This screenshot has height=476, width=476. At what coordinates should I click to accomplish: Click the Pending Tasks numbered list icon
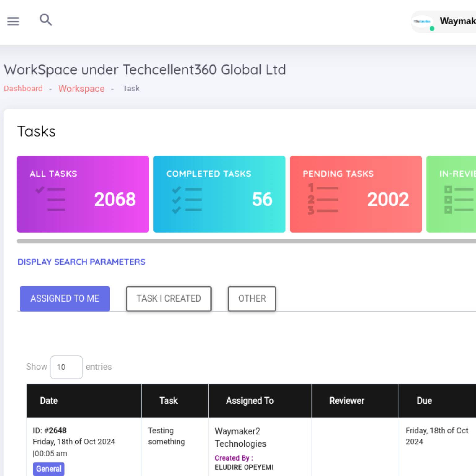point(323,200)
